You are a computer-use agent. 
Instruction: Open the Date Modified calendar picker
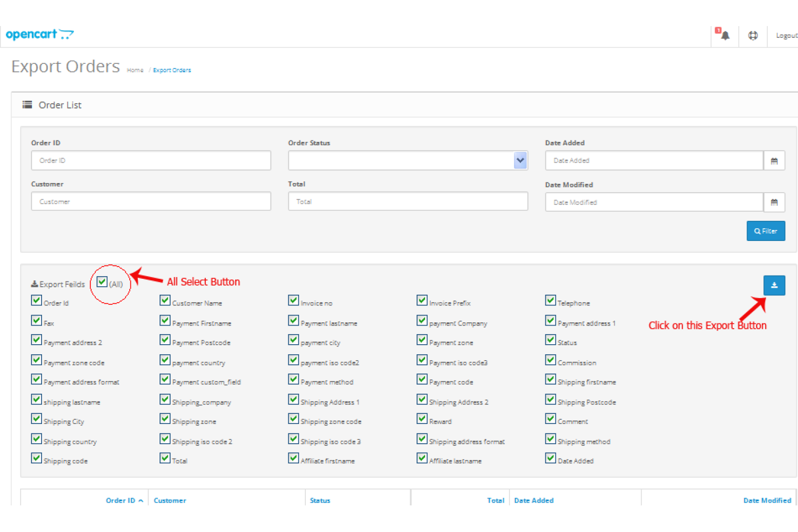(774, 202)
